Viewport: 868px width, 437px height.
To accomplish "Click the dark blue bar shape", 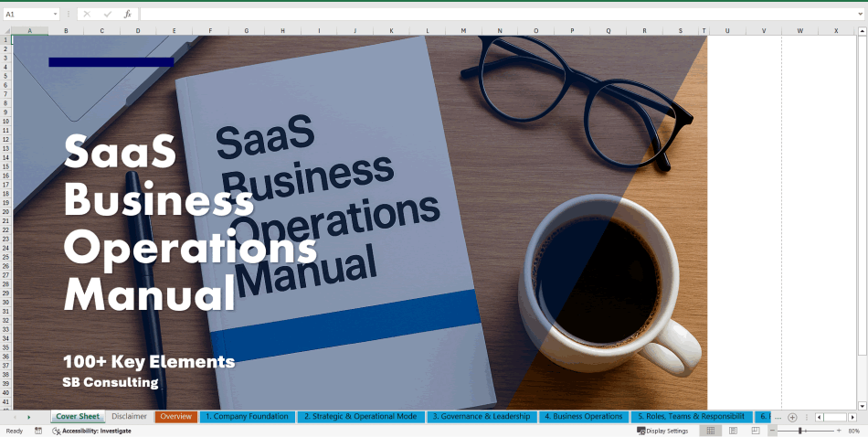I will tap(111, 62).
